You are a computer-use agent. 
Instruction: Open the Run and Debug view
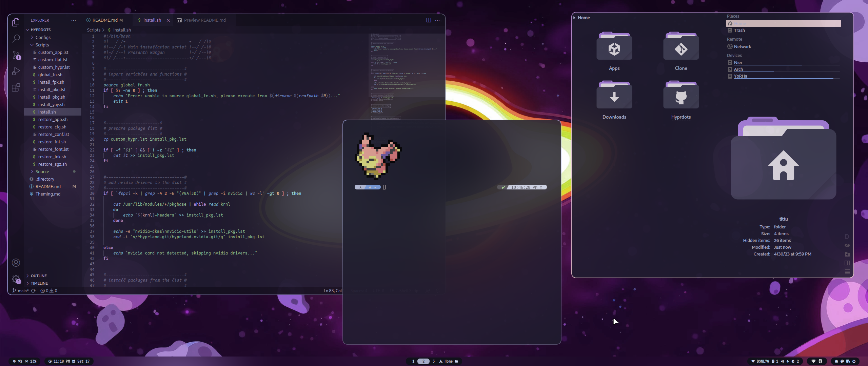(x=16, y=71)
